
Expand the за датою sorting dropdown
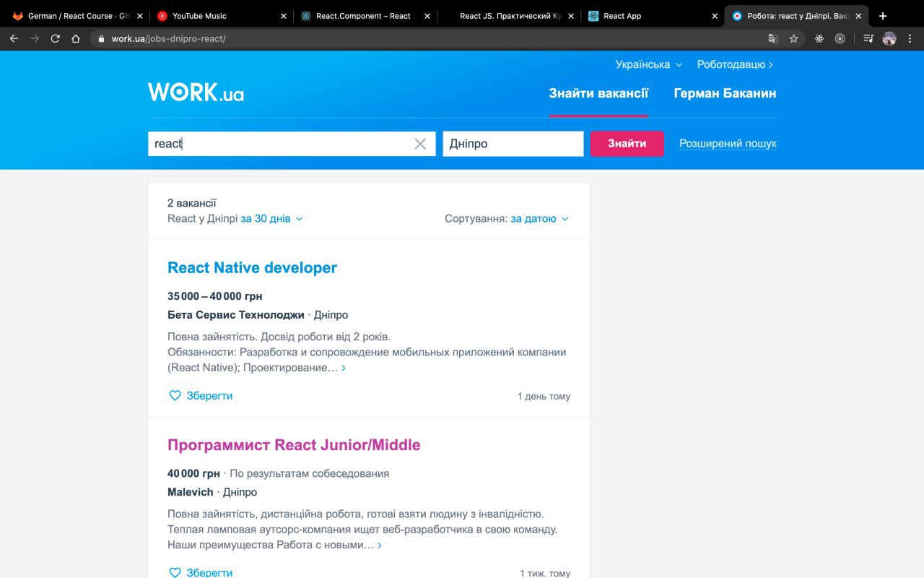pos(539,218)
